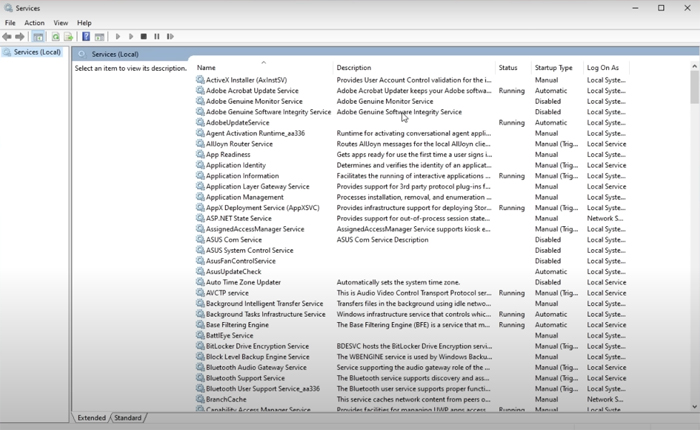Toggle Show/Hide Console Tree toolbar icon
Viewport: 700px width, 430px height.
point(38,37)
